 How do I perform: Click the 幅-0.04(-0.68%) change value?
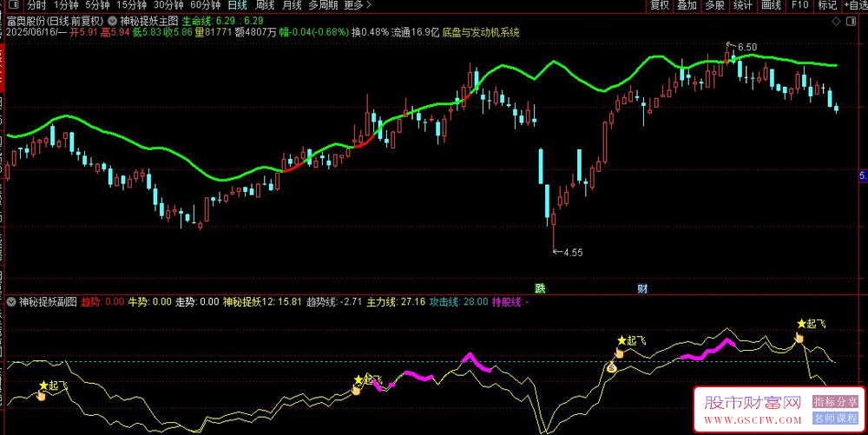pyautogui.click(x=314, y=32)
